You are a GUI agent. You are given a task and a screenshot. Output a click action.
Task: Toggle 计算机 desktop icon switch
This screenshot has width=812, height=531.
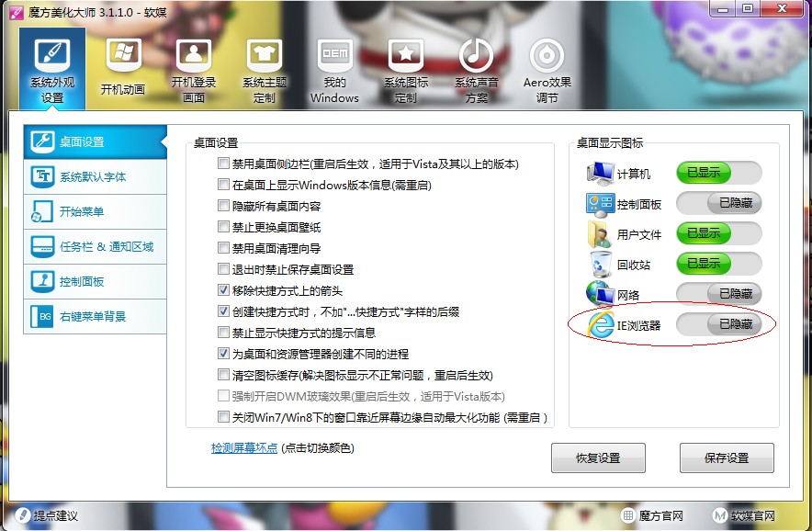(x=719, y=173)
